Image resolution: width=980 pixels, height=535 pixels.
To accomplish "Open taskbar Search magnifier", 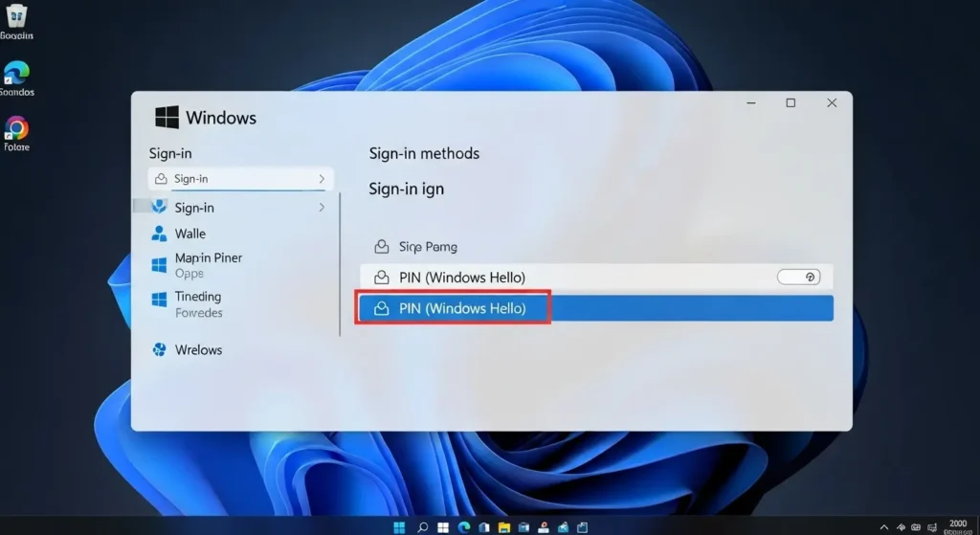I will tap(422, 527).
